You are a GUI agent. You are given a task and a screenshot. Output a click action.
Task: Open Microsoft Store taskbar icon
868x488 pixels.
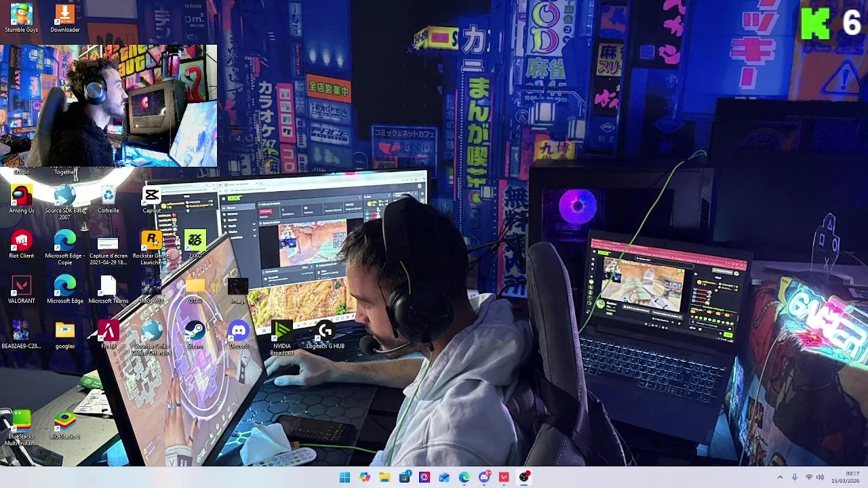405,477
